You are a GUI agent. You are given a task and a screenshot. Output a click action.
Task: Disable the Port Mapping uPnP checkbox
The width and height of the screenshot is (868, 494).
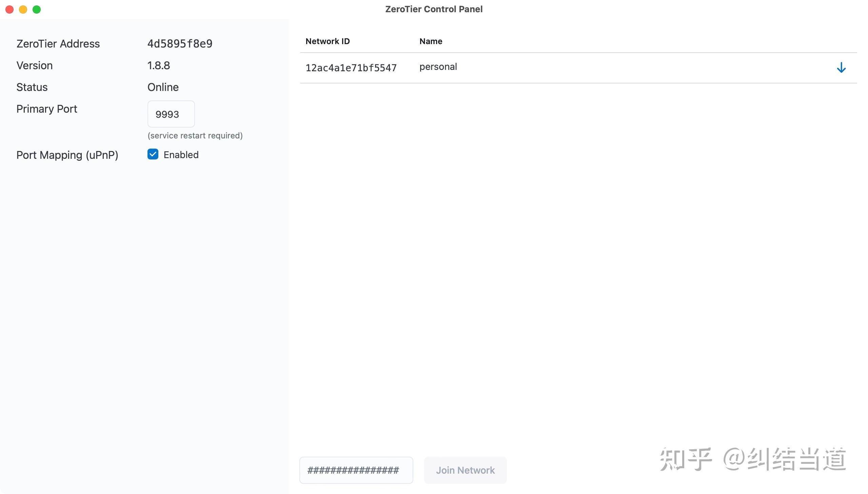pyautogui.click(x=153, y=154)
